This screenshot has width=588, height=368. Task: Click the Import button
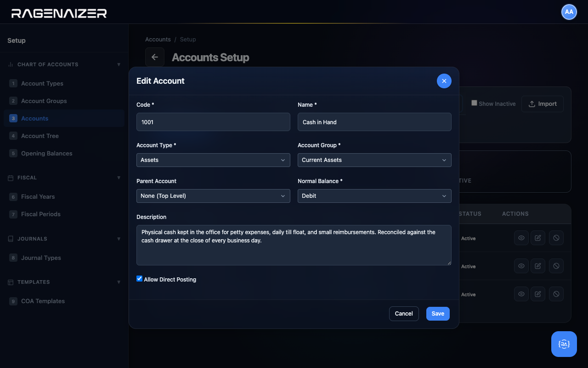tap(543, 104)
